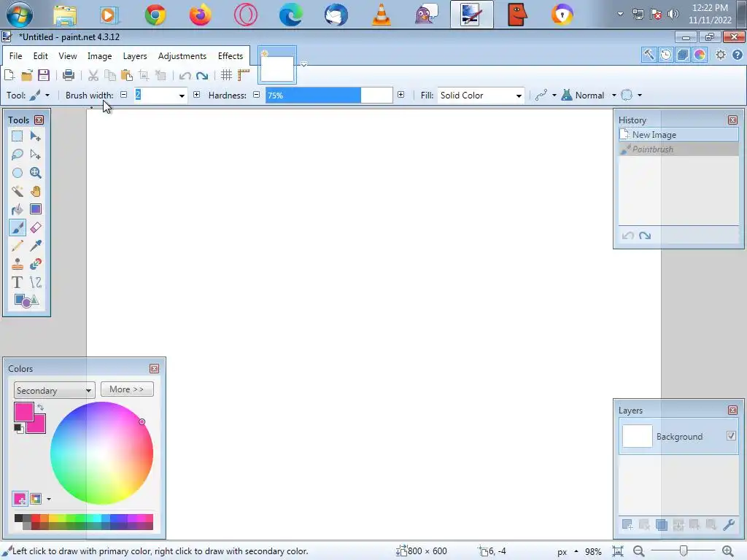Select the Pan hand tool

35,191
